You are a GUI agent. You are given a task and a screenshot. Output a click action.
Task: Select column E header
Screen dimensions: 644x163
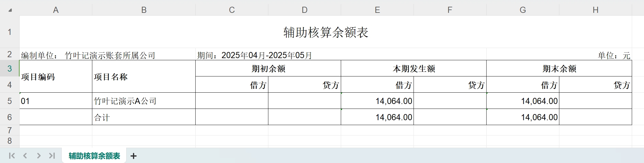click(x=377, y=10)
